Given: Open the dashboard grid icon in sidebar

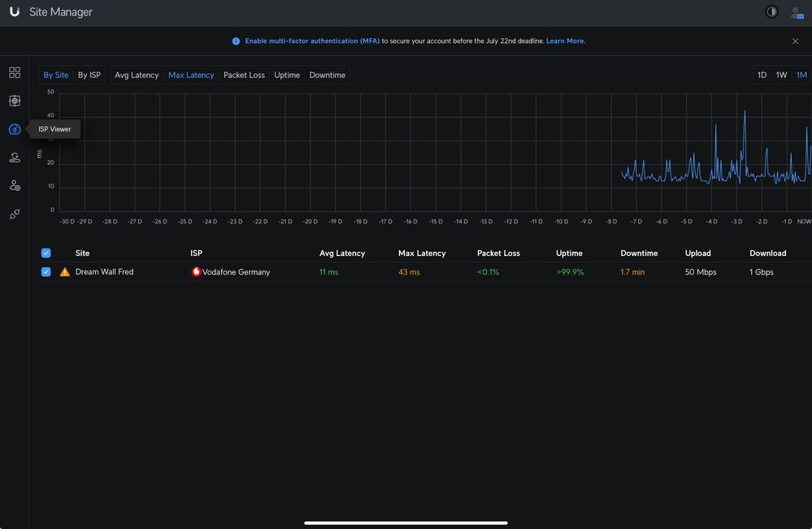Looking at the screenshot, I should coord(15,72).
